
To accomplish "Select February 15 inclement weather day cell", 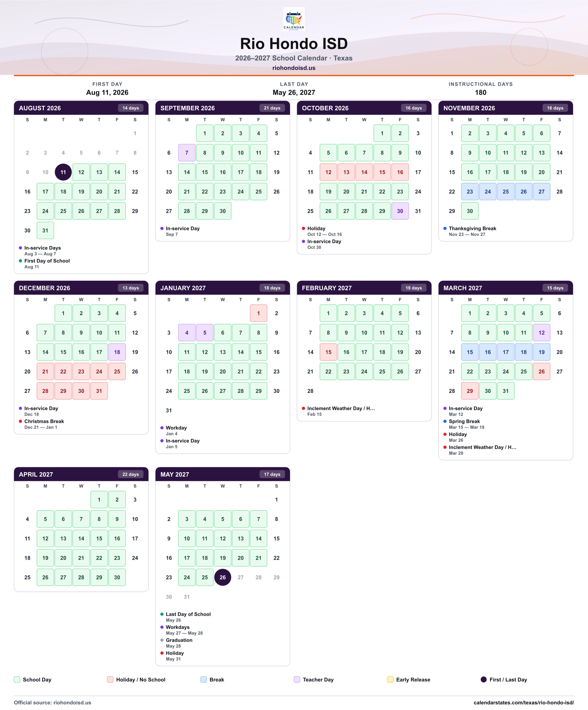I will (328, 352).
